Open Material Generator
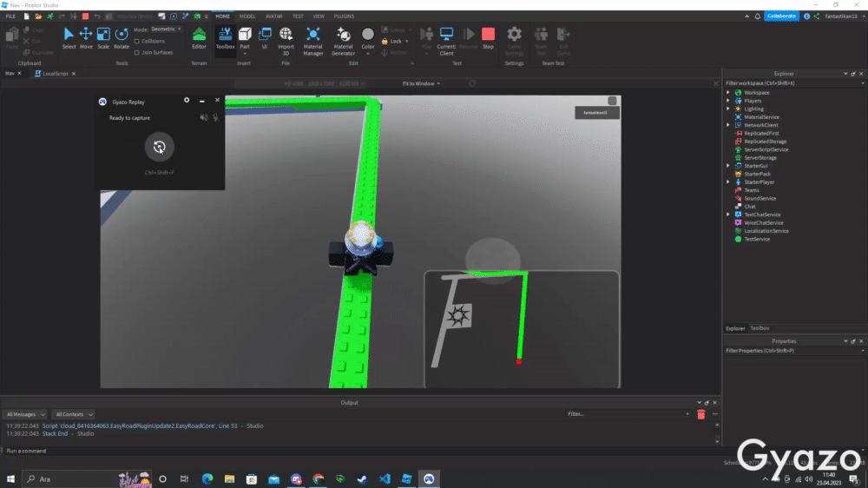Image resolution: width=868 pixels, height=488 pixels. coord(343,41)
